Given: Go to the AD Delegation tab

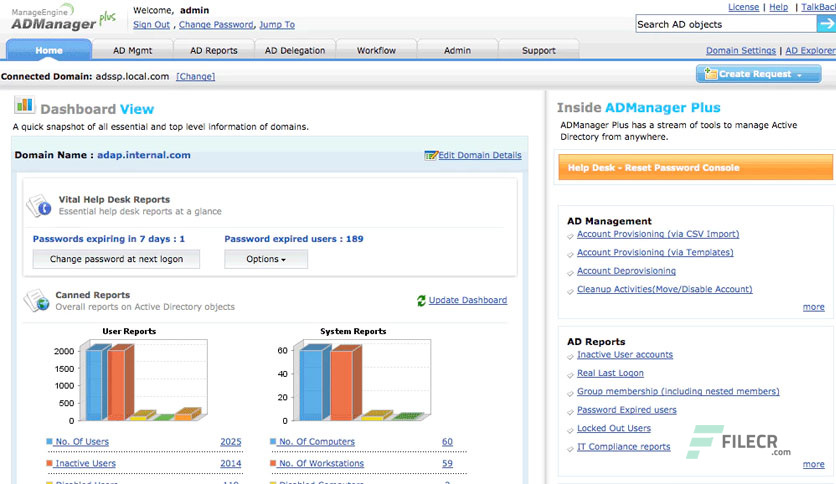Looking at the screenshot, I should pos(295,50).
